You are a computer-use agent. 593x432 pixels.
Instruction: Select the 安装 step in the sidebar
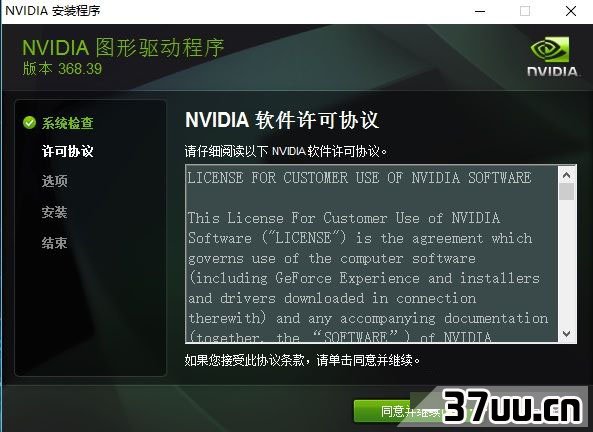pyautogui.click(x=54, y=212)
